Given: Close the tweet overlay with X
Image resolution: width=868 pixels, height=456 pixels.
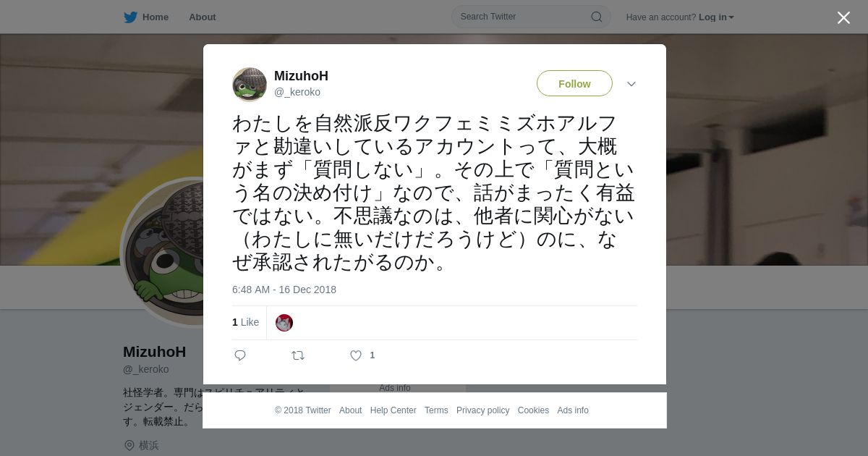Looking at the screenshot, I should point(843,17).
